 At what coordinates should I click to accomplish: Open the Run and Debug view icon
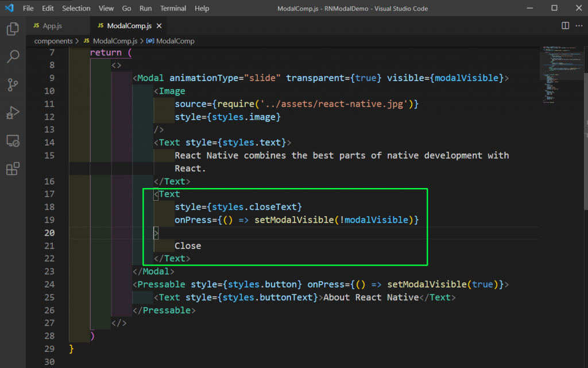click(x=13, y=113)
